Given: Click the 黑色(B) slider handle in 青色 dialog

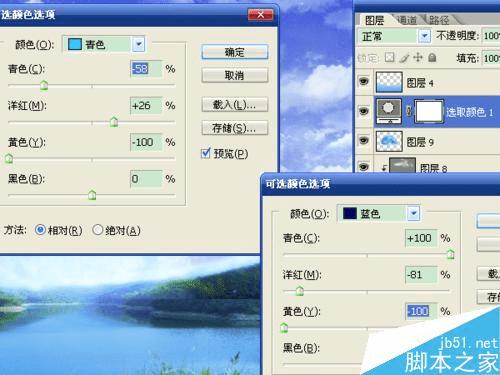Looking at the screenshot, I should pos(92,195).
